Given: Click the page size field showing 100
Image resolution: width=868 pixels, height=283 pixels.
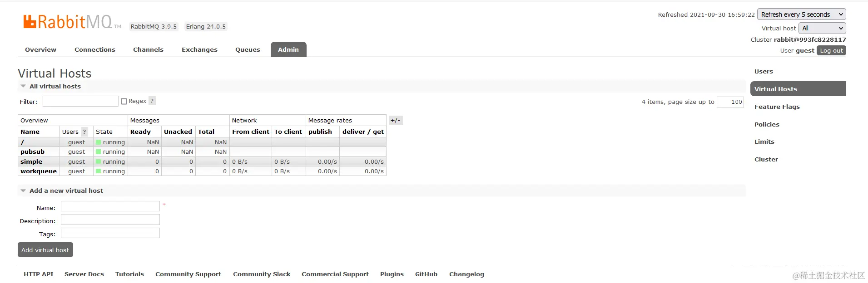Looking at the screenshot, I should click(730, 102).
